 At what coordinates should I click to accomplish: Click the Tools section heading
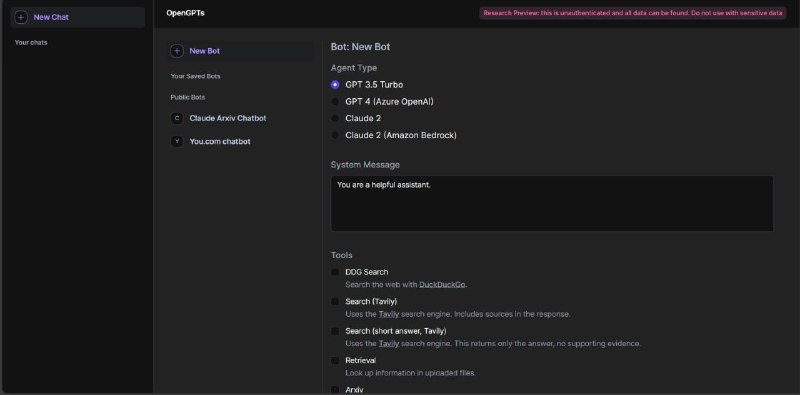point(341,255)
